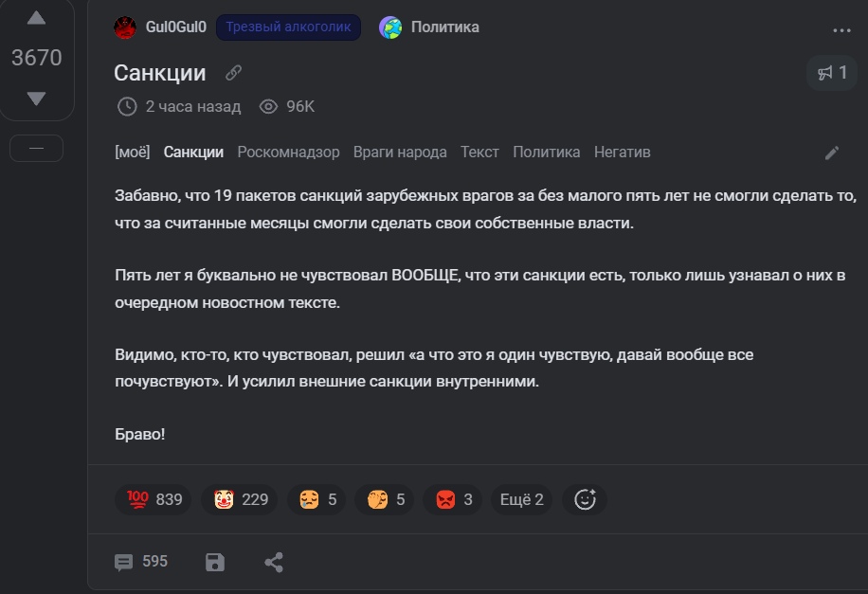Open the Негатив tag
The height and width of the screenshot is (594, 868).
click(623, 153)
